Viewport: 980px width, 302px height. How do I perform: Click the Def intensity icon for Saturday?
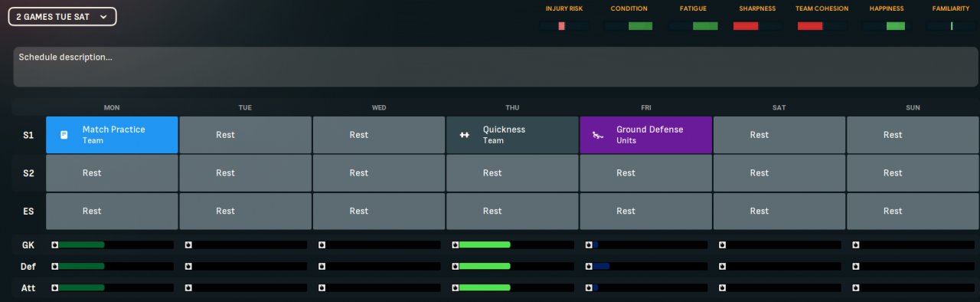[x=722, y=267]
